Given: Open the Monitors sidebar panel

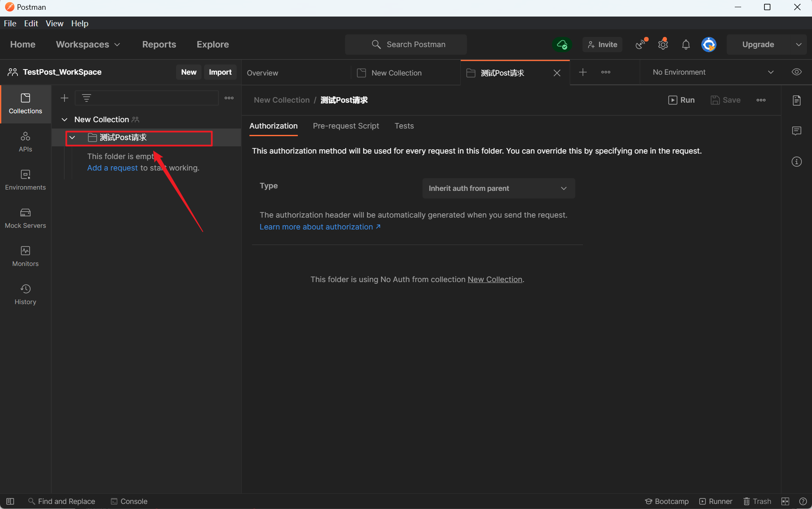Looking at the screenshot, I should 25,257.
